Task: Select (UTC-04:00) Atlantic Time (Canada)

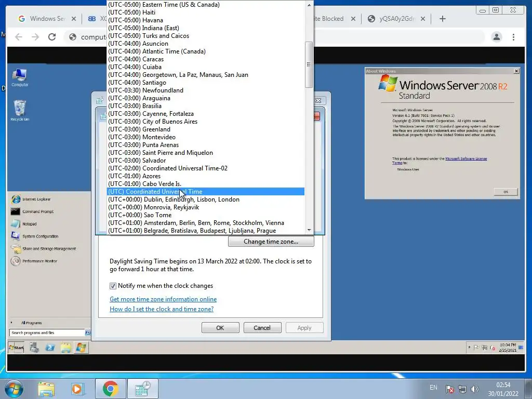Action: [206, 51]
